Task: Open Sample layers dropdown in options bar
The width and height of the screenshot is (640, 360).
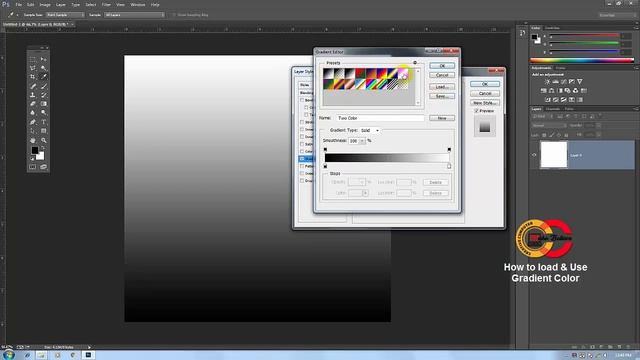Action: (x=134, y=15)
